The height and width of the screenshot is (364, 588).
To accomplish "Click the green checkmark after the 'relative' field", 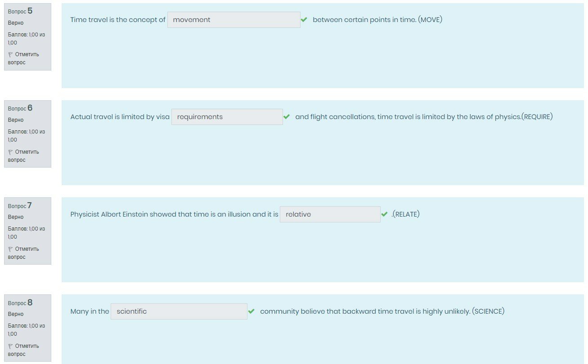I will 384,214.
